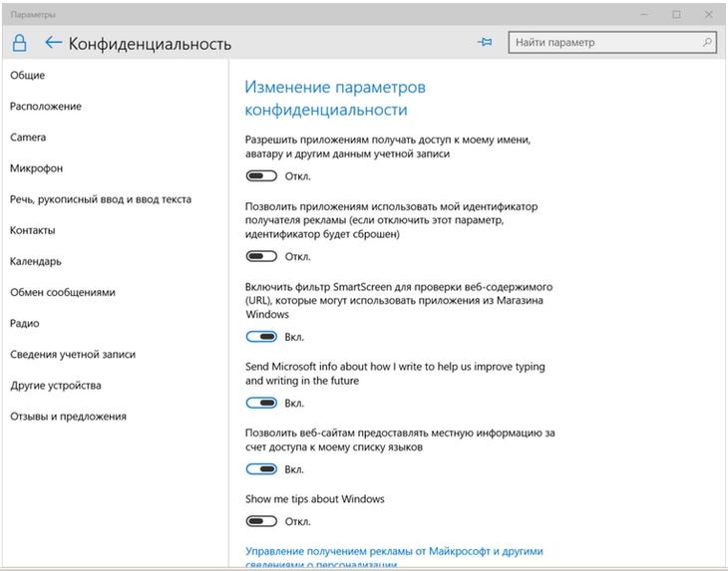The height and width of the screenshot is (571, 728).
Task: Click the back arrow next to Конфиденциальность
Action: 53,43
